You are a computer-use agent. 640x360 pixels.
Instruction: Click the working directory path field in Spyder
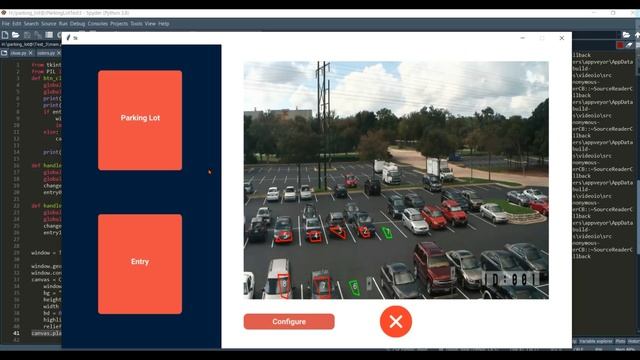tap(596, 35)
